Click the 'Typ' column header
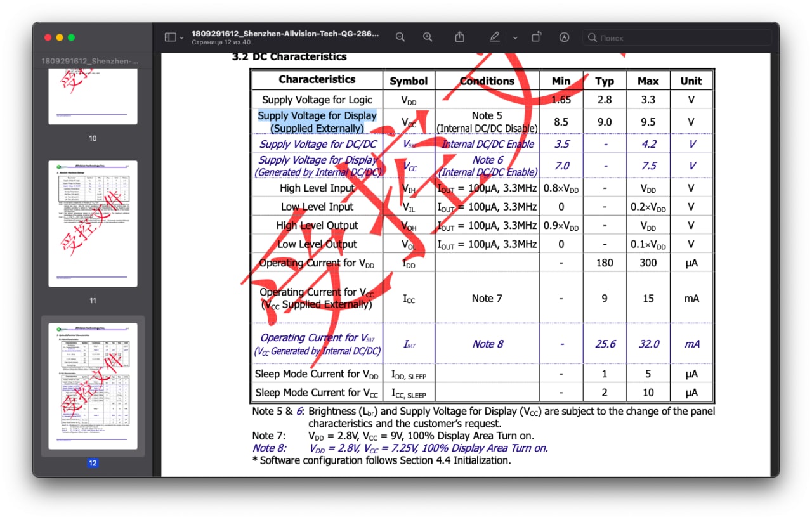Image resolution: width=812 pixels, height=520 pixels. click(x=605, y=81)
